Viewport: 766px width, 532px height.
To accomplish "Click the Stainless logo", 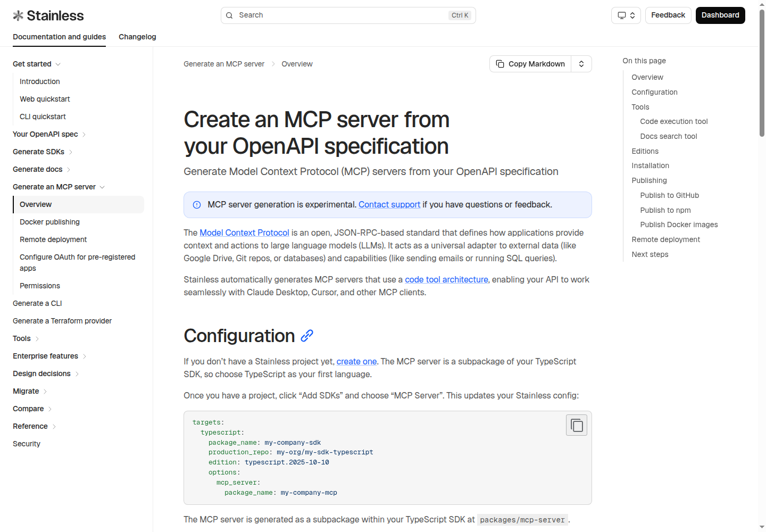I will 48,15.
